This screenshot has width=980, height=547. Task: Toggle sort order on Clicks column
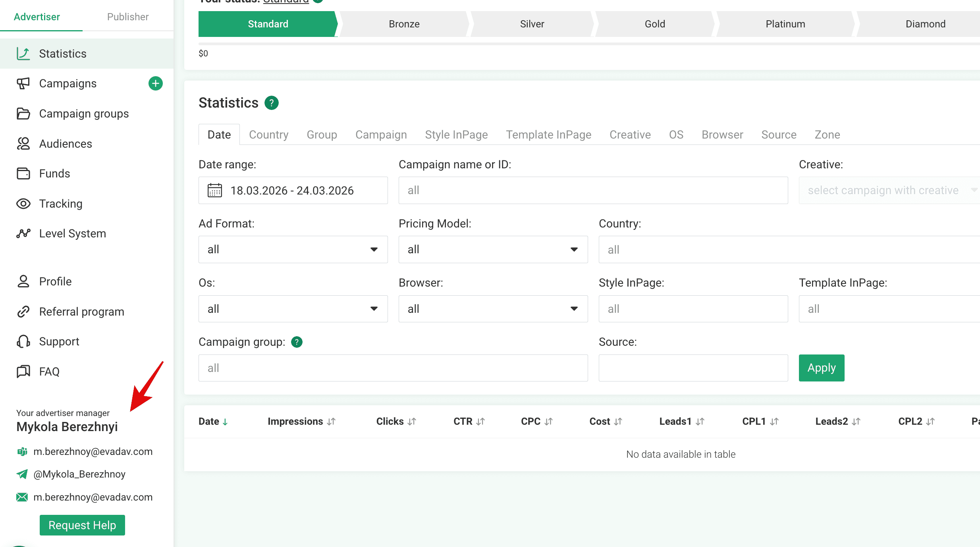click(x=396, y=422)
